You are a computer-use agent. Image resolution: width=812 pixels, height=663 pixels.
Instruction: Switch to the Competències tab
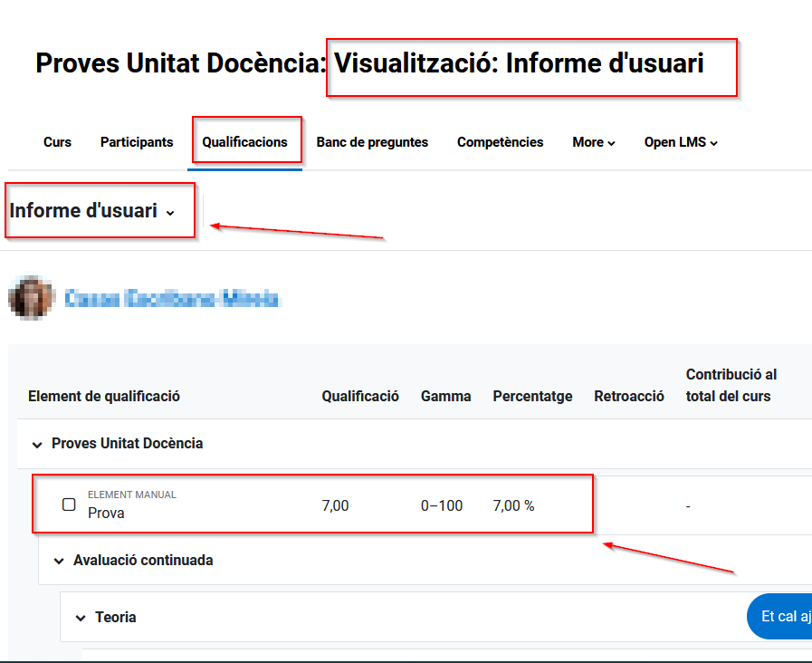tap(500, 142)
